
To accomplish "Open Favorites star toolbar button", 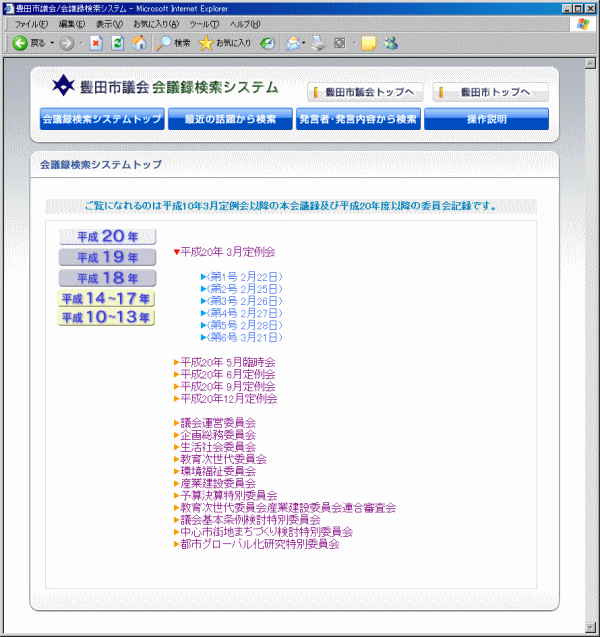I will (225, 43).
